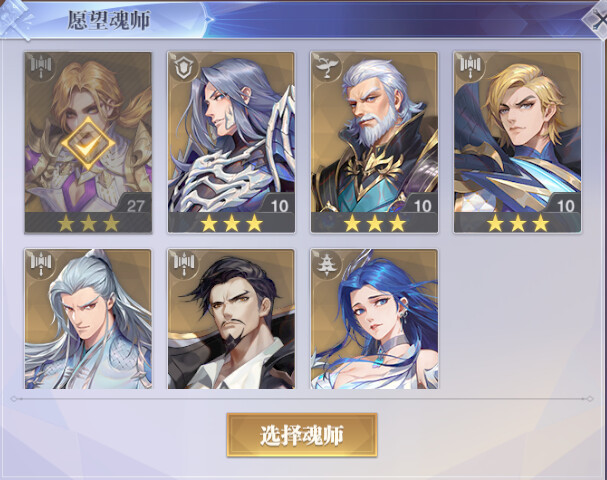Click the level 10 badge on the blonde hero
The height and width of the screenshot is (480, 607).
(x=565, y=205)
